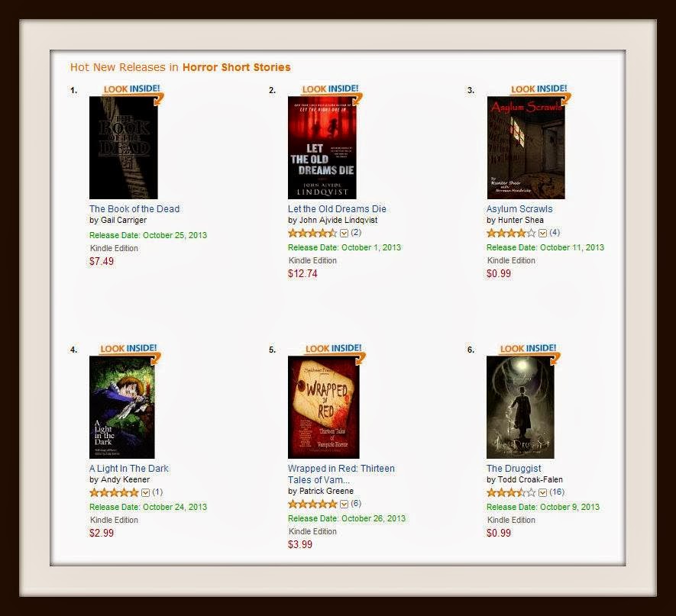Open Wrapped in Red: Thirteen Tales title link
Screen dimensions: 676x616
click(341, 474)
